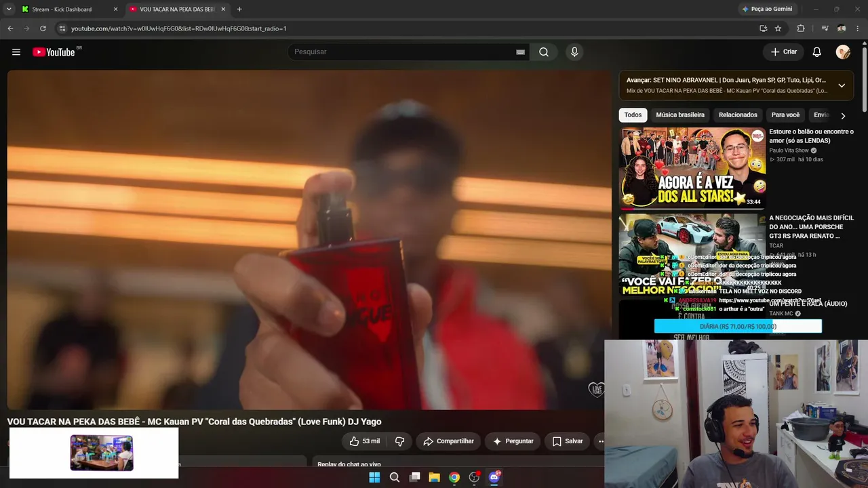Image resolution: width=868 pixels, height=488 pixels.
Task: Select the Todos filter chip
Action: click(633, 115)
